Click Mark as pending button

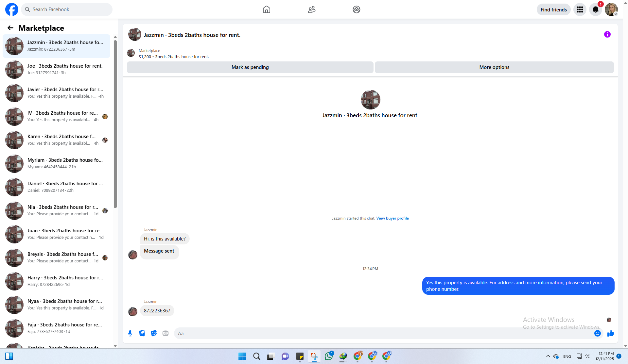pyautogui.click(x=250, y=67)
